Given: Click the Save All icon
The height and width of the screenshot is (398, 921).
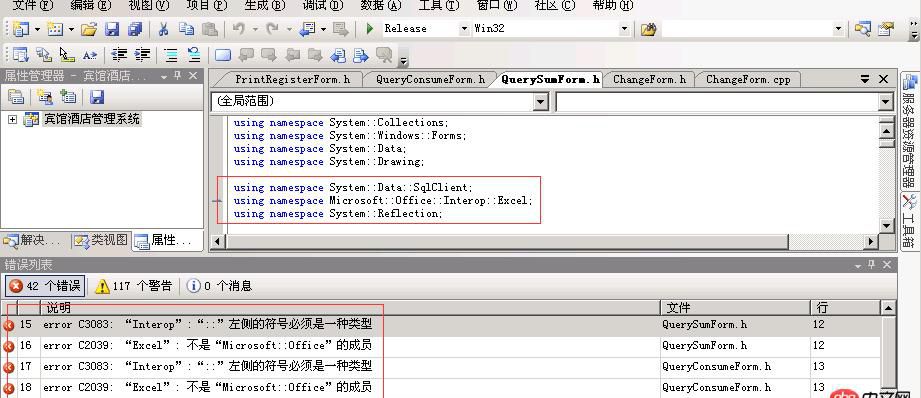Looking at the screenshot, I should point(135,28).
